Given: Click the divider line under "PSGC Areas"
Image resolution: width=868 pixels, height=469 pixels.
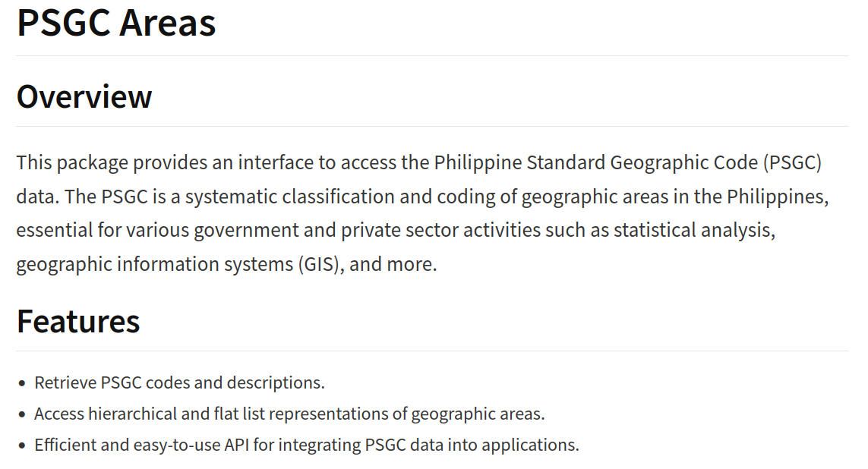Looking at the screenshot, I should tap(432, 55).
